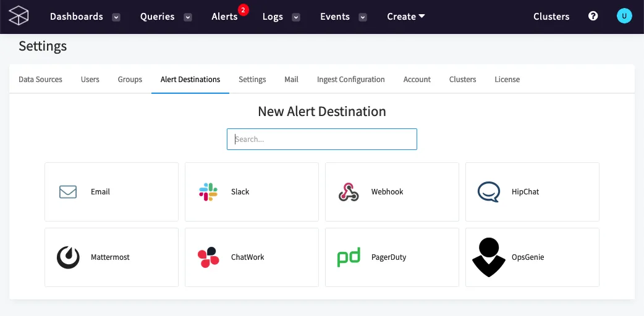The height and width of the screenshot is (316, 644).
Task: Choose the Slack destination label
Action: (x=240, y=192)
